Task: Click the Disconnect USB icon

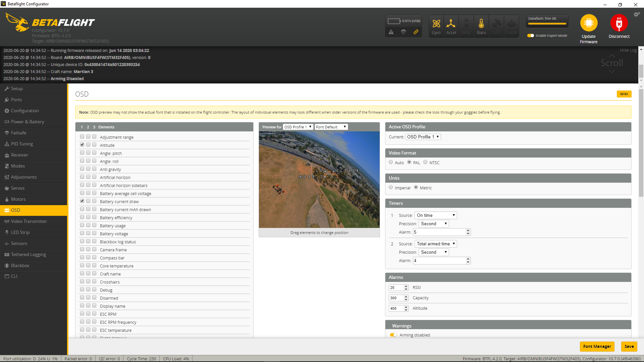Action: 619,23
